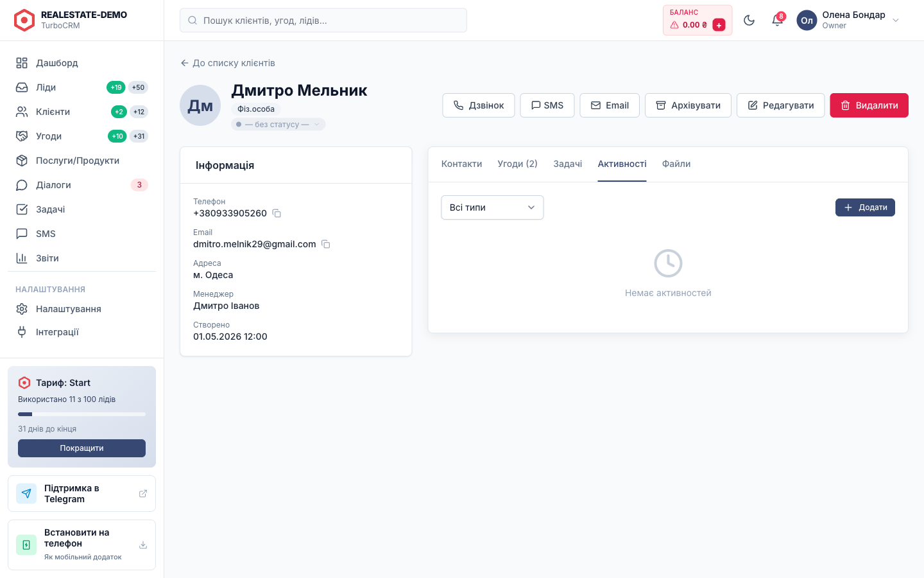Switch to the Задачі tab in the client card

point(568,164)
